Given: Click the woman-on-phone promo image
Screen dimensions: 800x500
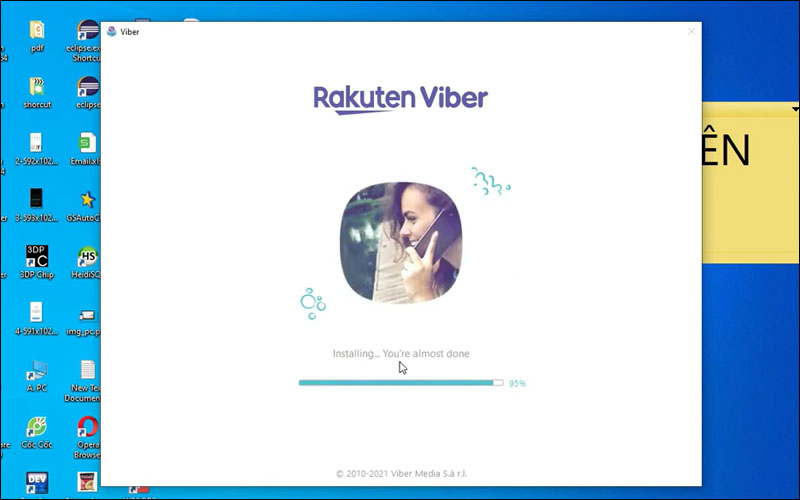Looking at the screenshot, I should (401, 242).
